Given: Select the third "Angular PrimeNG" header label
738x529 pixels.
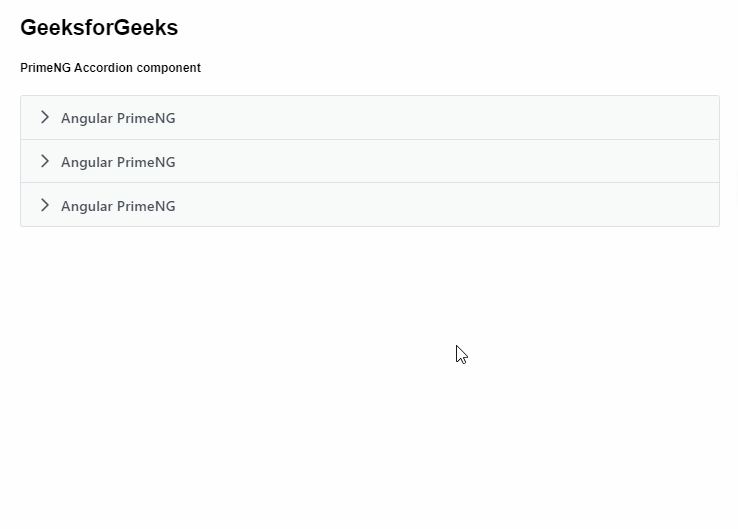Looking at the screenshot, I should tap(118, 206).
